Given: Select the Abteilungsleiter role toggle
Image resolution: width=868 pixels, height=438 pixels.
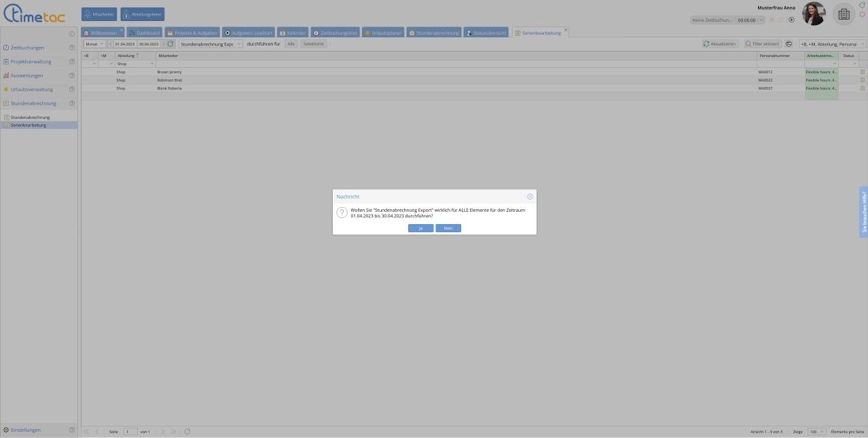Looking at the screenshot, I should click(x=143, y=14).
